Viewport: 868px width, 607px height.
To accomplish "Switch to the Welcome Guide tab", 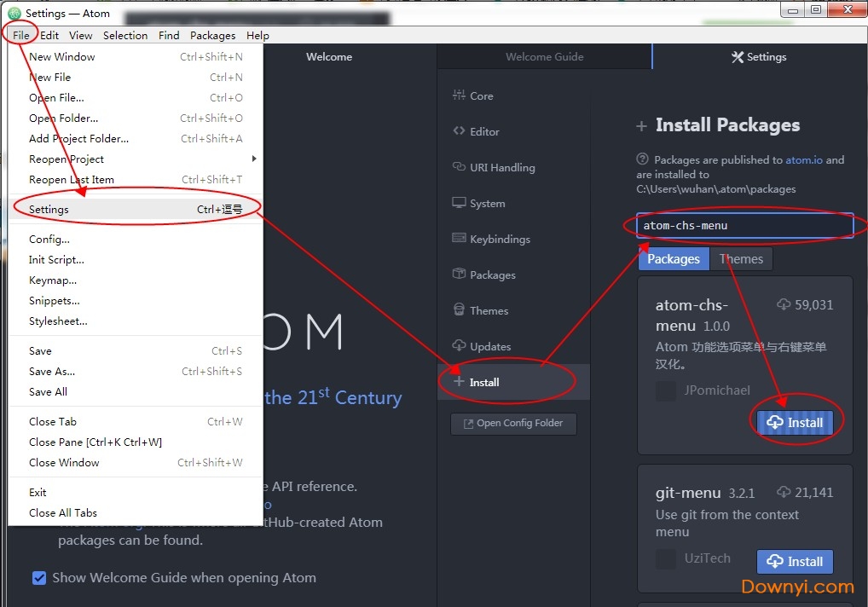I will click(544, 57).
